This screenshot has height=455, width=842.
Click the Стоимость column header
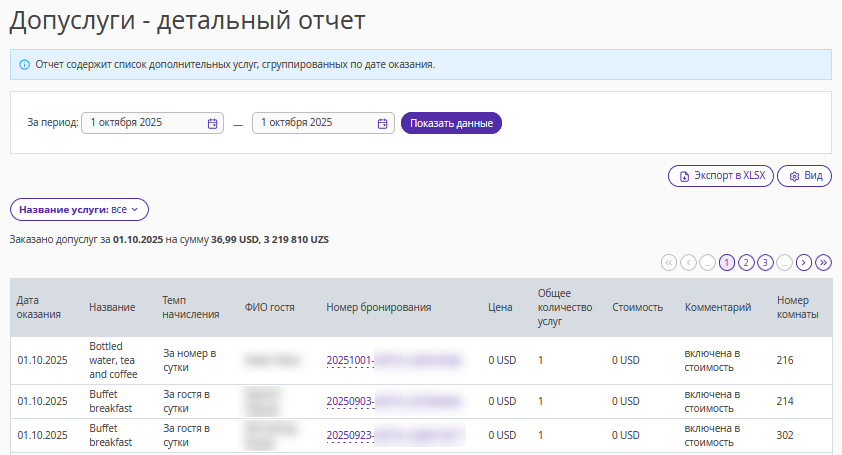[x=637, y=307]
